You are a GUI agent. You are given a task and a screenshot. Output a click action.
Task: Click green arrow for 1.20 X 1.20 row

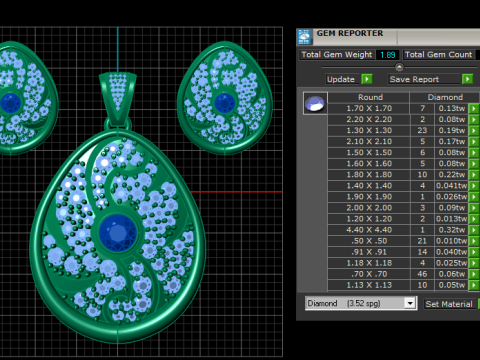[474, 219]
